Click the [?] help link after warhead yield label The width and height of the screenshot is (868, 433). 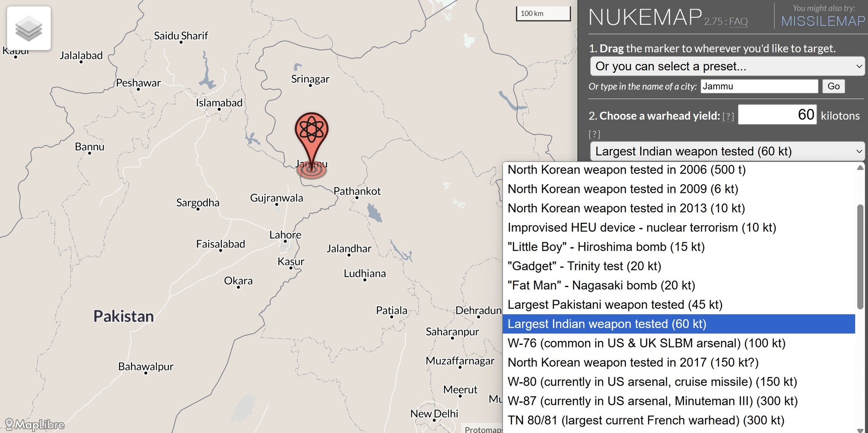point(728,116)
